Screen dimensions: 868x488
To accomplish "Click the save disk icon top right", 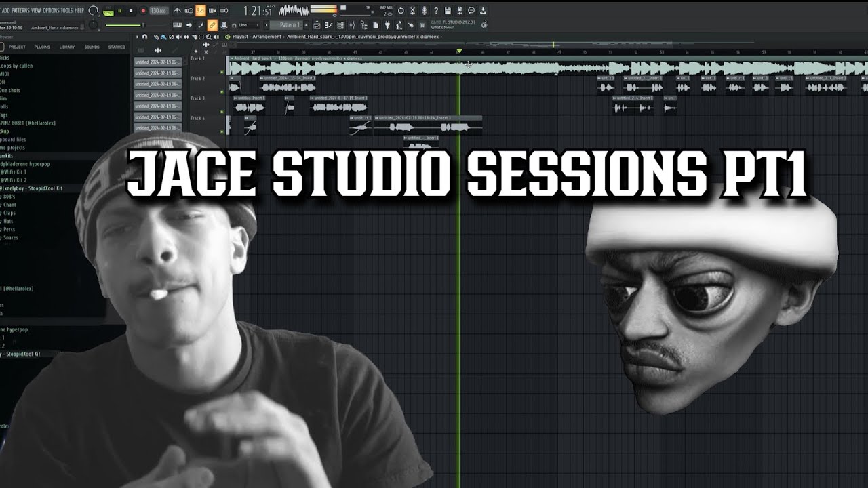I will point(448,10).
